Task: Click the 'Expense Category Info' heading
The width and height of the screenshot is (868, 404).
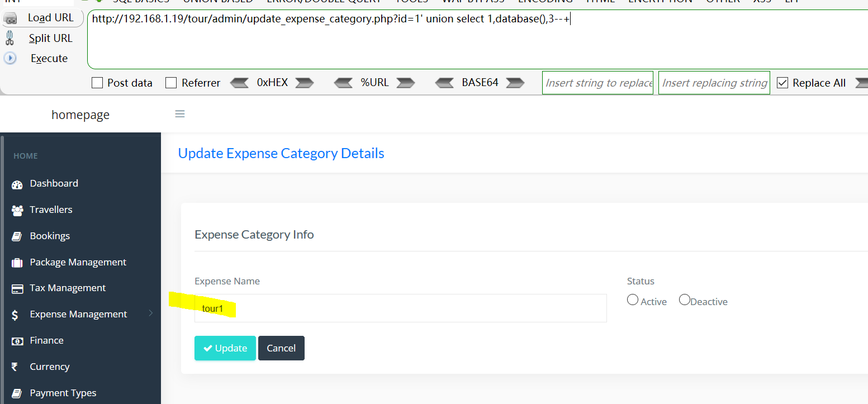Action: click(254, 235)
